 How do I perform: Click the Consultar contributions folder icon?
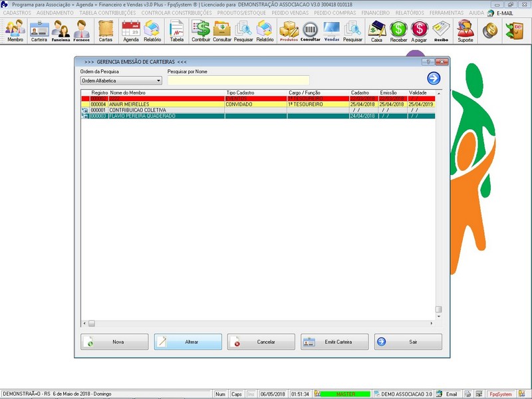pyautogui.click(x=222, y=31)
